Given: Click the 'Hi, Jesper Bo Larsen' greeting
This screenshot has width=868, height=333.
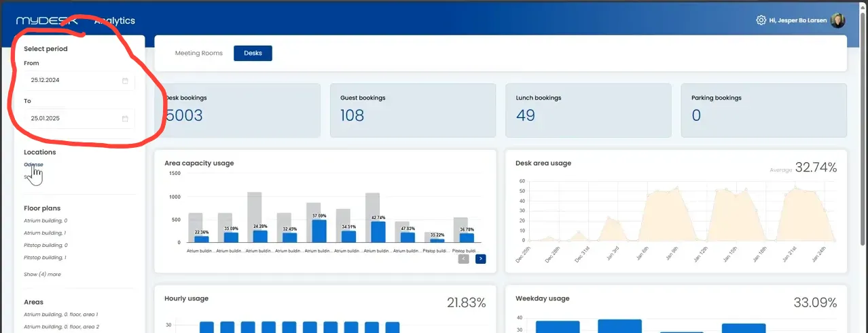Looking at the screenshot, I should [798, 21].
